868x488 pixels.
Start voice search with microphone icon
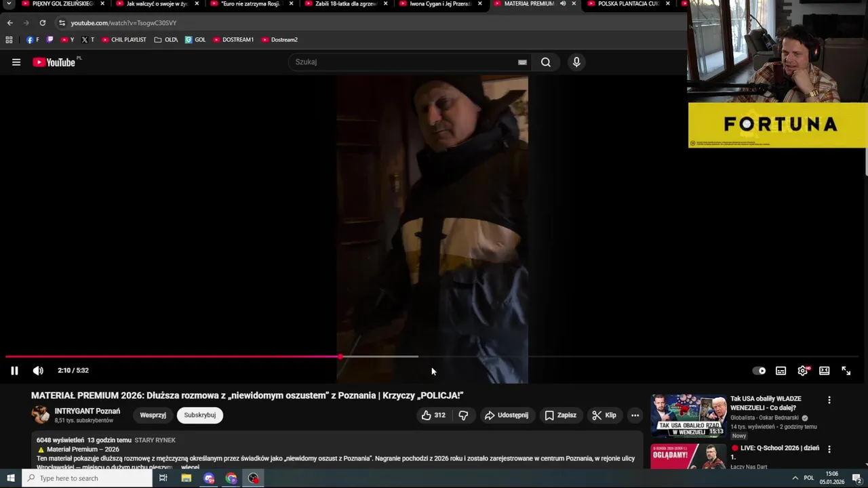pos(576,62)
